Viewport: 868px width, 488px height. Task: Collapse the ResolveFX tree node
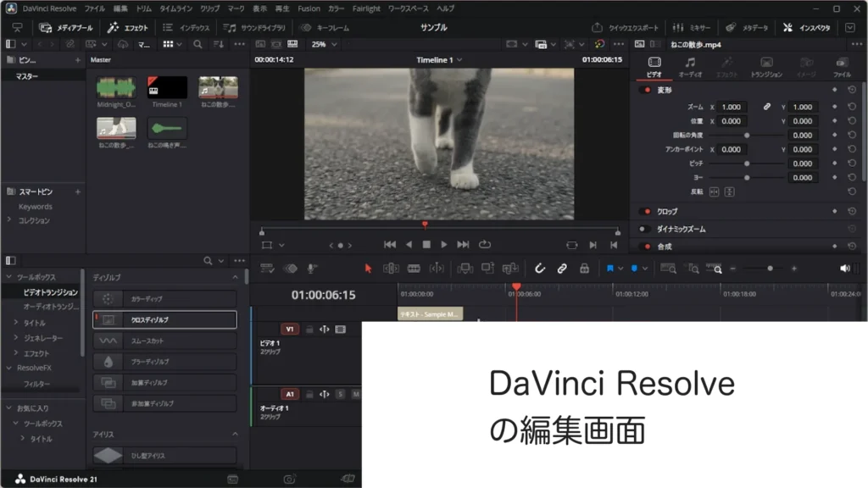click(x=8, y=368)
